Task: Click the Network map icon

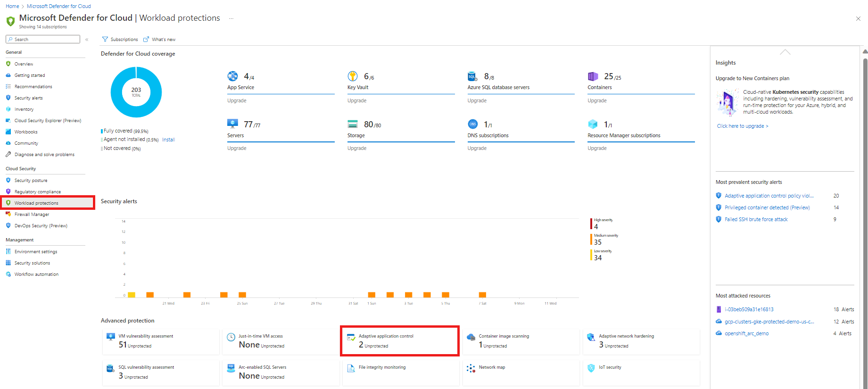Action: 471,368
